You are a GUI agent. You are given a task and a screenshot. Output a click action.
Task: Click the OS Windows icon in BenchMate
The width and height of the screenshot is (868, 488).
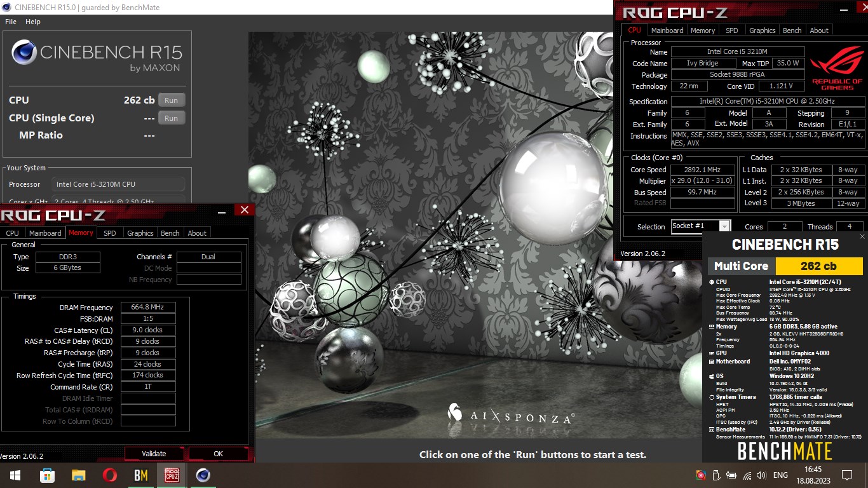711,376
